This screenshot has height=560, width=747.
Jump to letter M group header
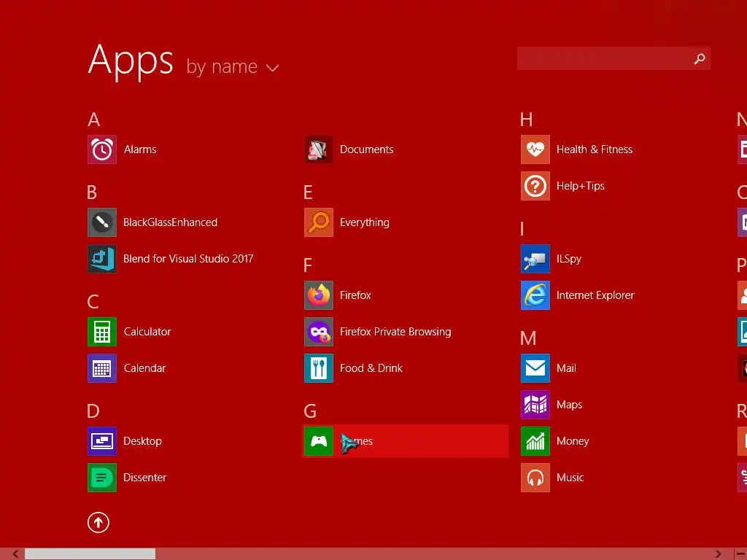pos(528,338)
